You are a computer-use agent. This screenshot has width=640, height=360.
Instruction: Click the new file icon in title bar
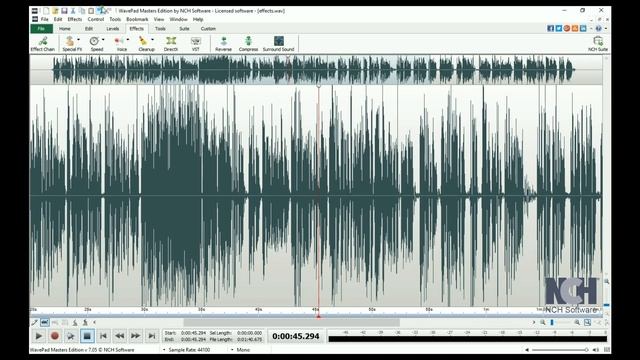tap(46, 11)
